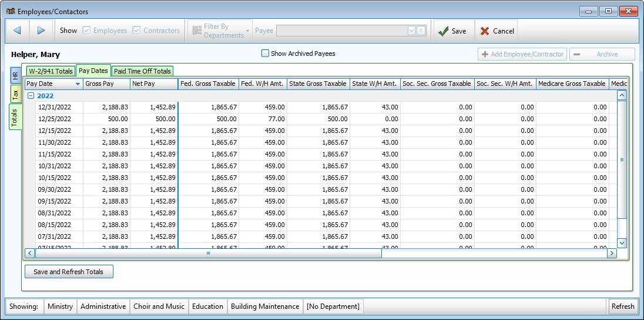Screen dimensions: 644x320
Task: Toggle the Employees checkbox
Action: pos(87,31)
